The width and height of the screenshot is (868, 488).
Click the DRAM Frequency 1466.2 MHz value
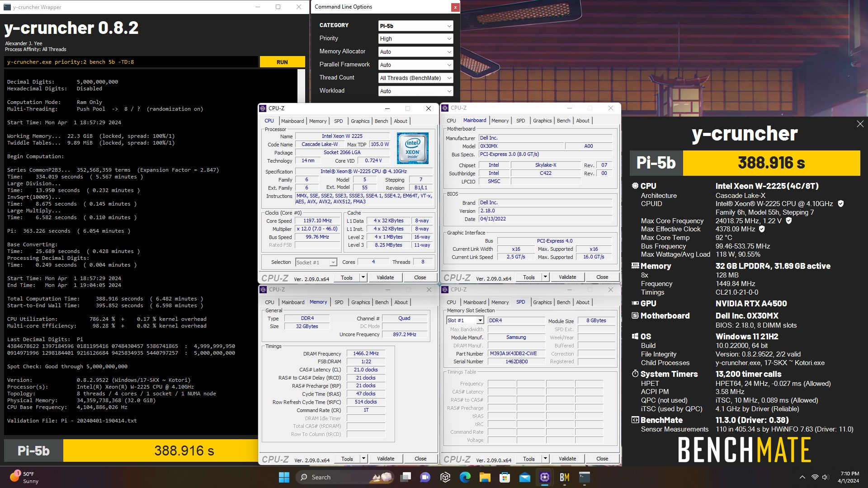[366, 354]
